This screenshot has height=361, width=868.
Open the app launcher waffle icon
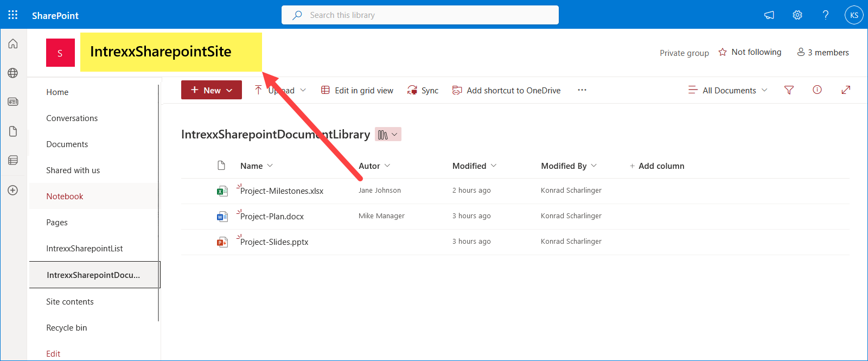point(13,15)
